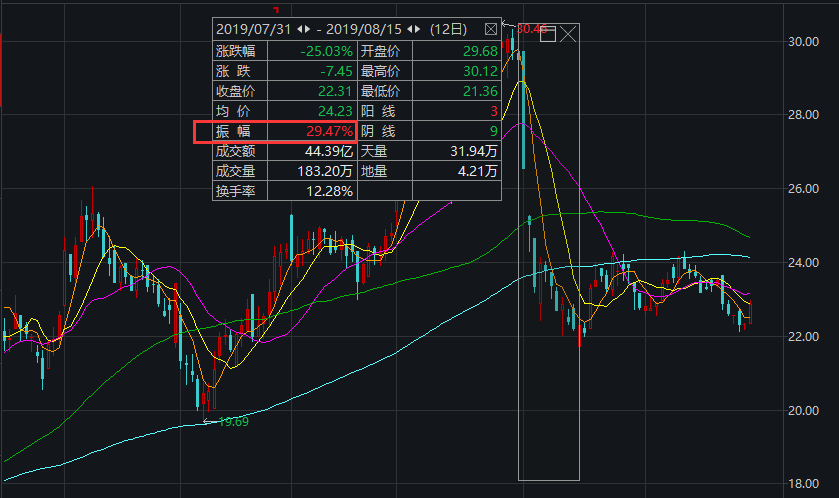Click the 最高价 30.12 value
This screenshot has width=839, height=498.
pyautogui.click(x=478, y=70)
